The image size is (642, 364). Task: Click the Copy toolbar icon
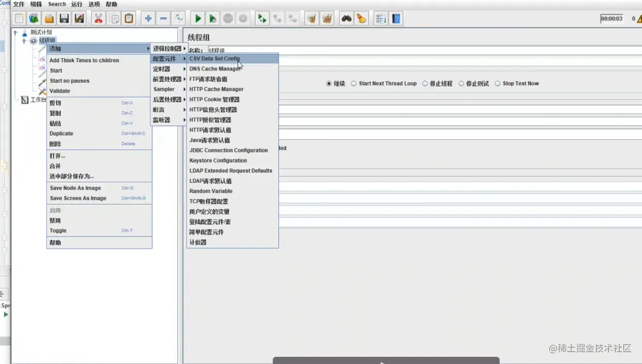(x=113, y=19)
